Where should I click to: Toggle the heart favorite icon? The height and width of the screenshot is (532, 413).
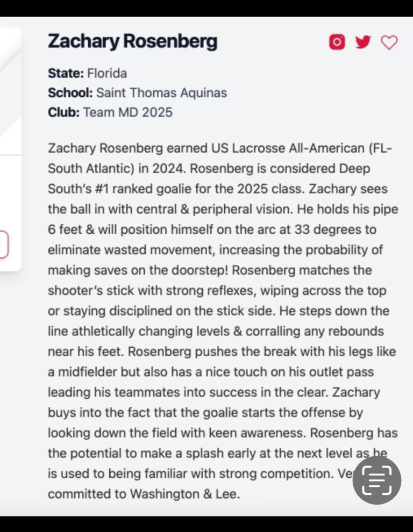coord(389,42)
